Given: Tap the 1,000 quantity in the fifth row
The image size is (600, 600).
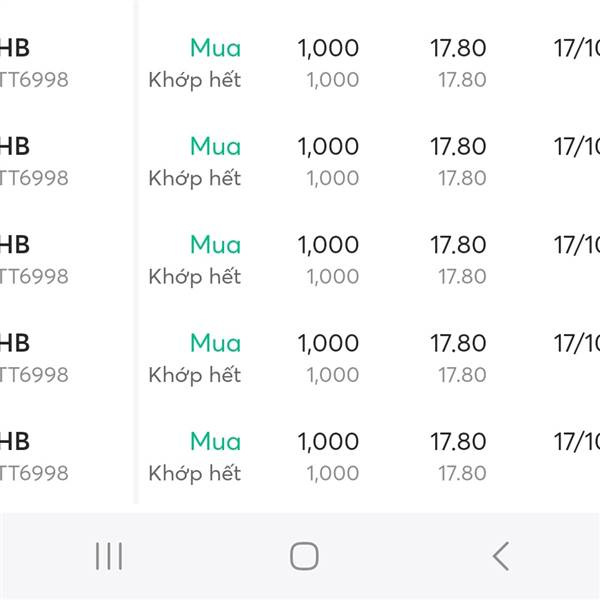Looking at the screenshot, I should coord(328,441).
